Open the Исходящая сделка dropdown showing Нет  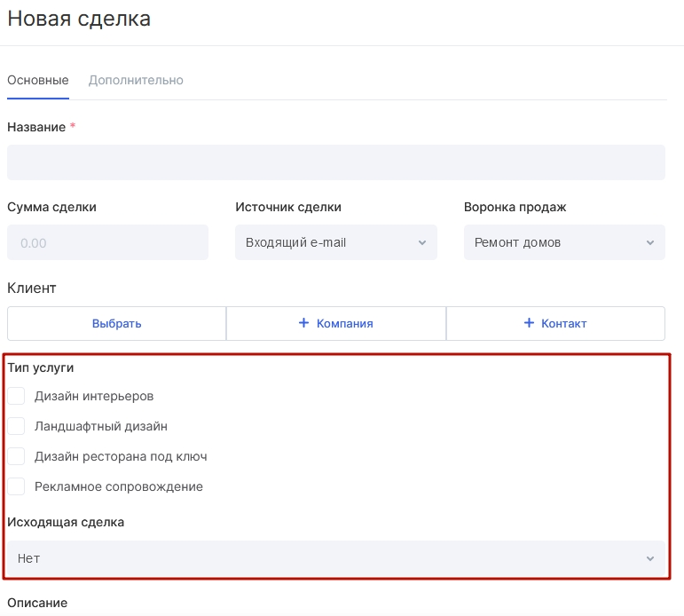point(336,558)
